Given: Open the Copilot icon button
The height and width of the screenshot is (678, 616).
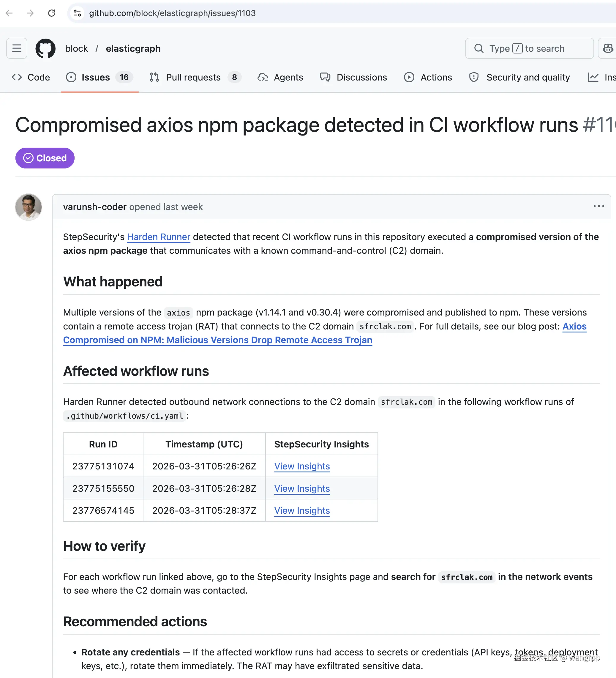Looking at the screenshot, I should tap(608, 48).
